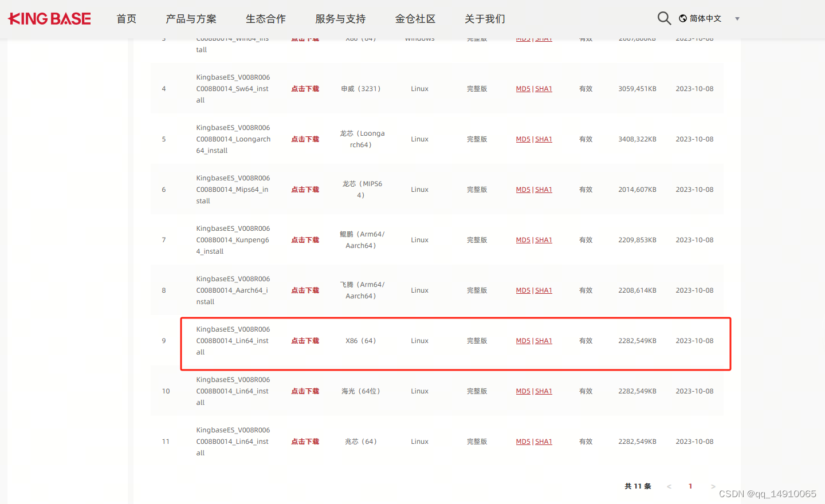Viewport: 825px width, 504px height.
Task: Click platform cell 龙芯（Loongarch64）
Action: (x=362, y=139)
